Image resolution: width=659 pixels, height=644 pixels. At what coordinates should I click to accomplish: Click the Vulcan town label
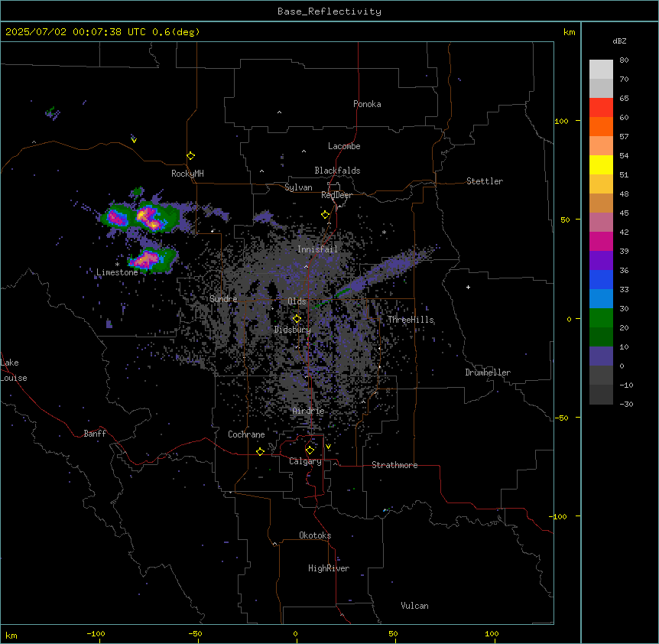click(x=415, y=606)
